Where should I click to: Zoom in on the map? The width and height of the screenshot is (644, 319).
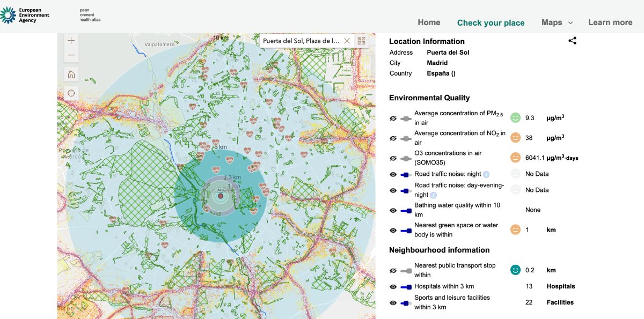pos(71,41)
